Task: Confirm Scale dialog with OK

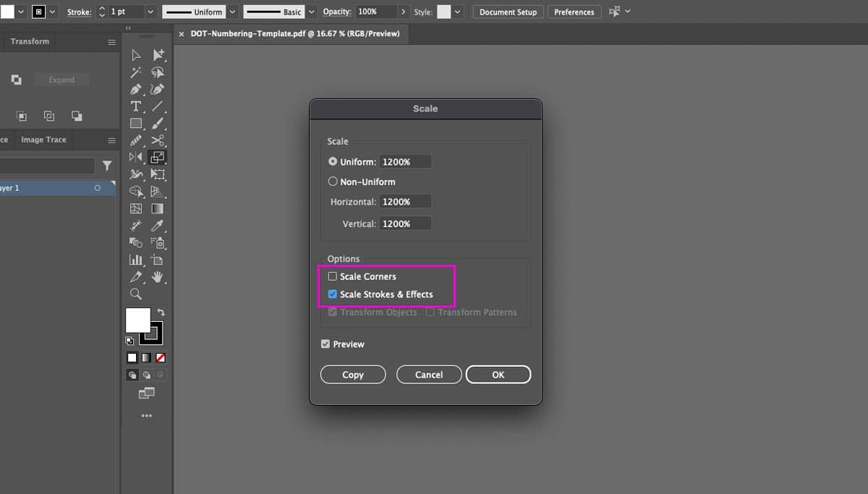Action: pyautogui.click(x=498, y=375)
